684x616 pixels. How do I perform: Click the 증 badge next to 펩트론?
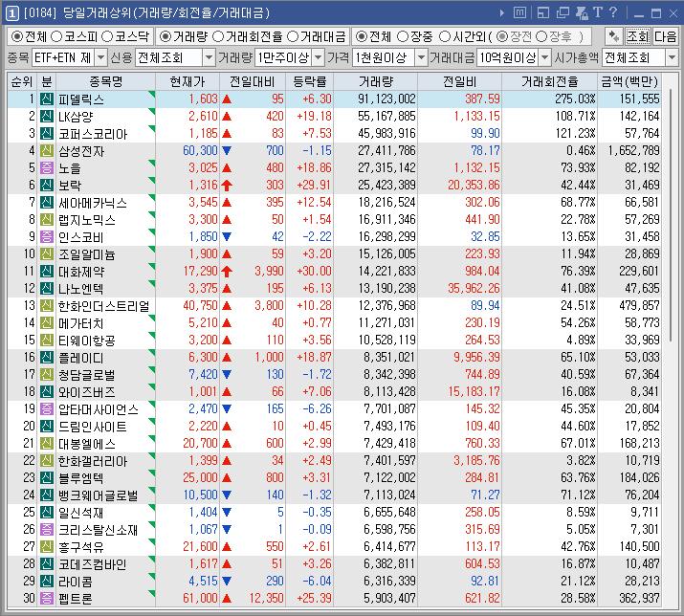point(47,598)
